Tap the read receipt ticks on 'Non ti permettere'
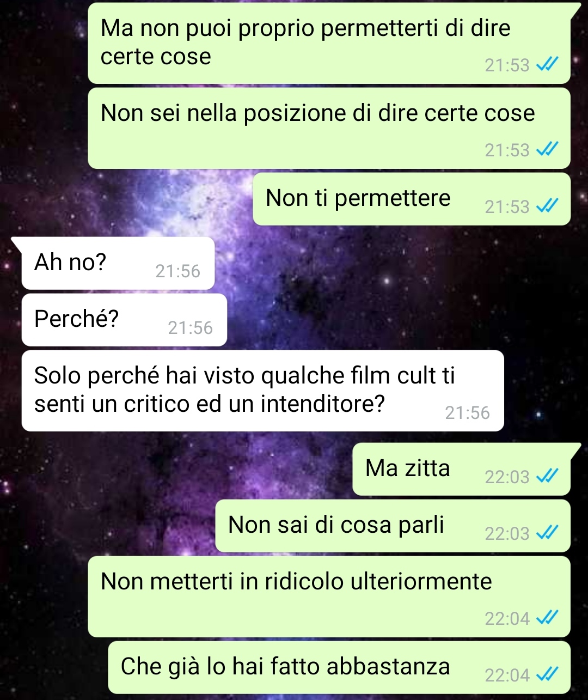Viewport: 588px width, 700px height. coord(547,206)
